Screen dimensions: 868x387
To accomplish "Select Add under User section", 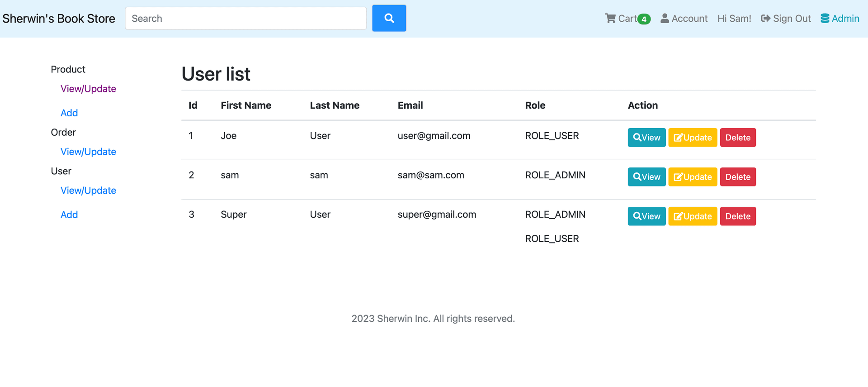I will 69,215.
